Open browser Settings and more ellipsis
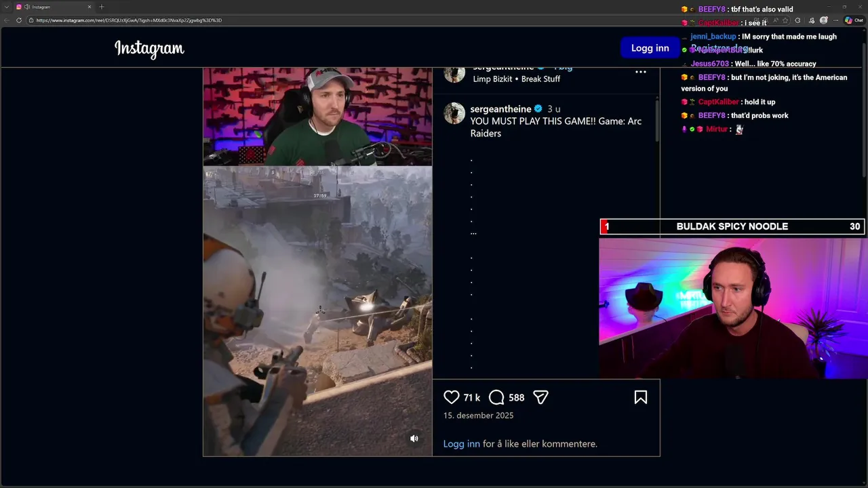 coord(836,20)
